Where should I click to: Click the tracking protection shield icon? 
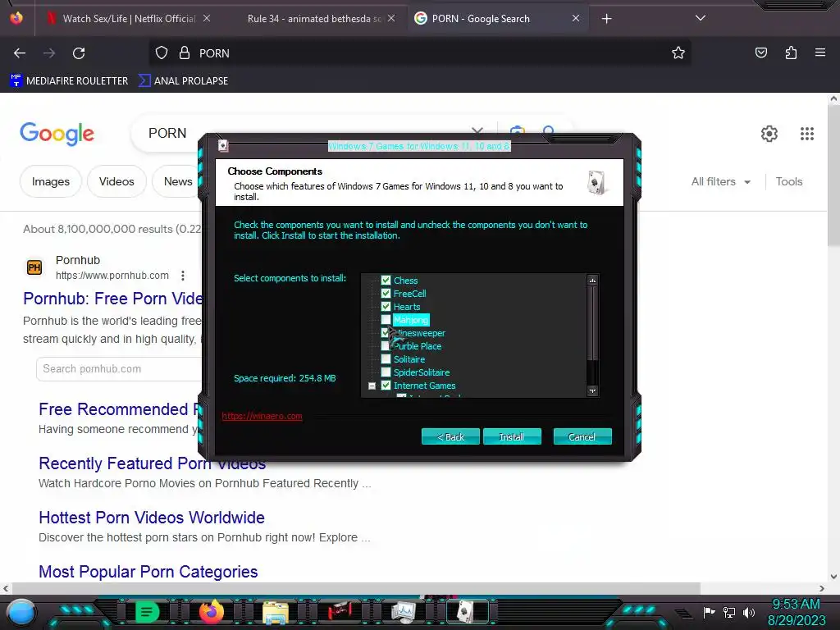click(162, 53)
